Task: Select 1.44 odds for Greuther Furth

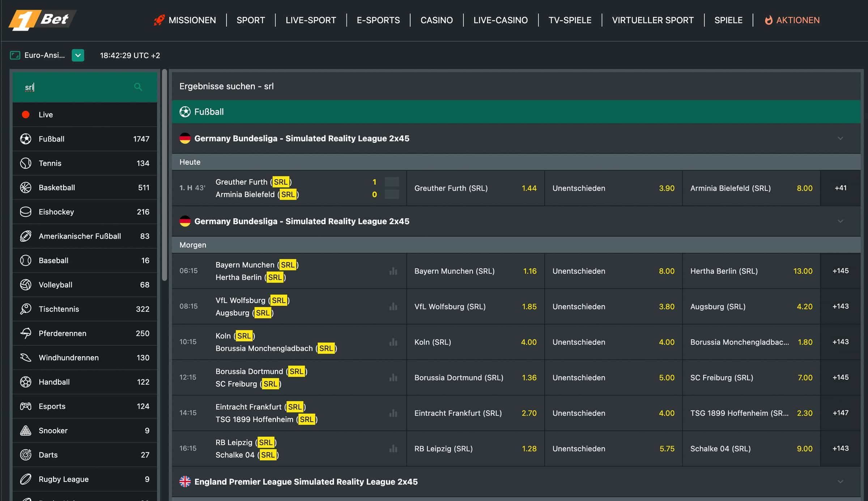Action: coord(475,188)
